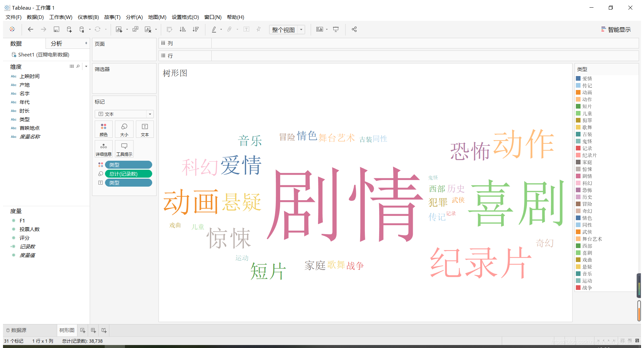The height and width of the screenshot is (348, 644).
Task: Click the new worksheet tab icon at bottom
Action: click(83, 330)
